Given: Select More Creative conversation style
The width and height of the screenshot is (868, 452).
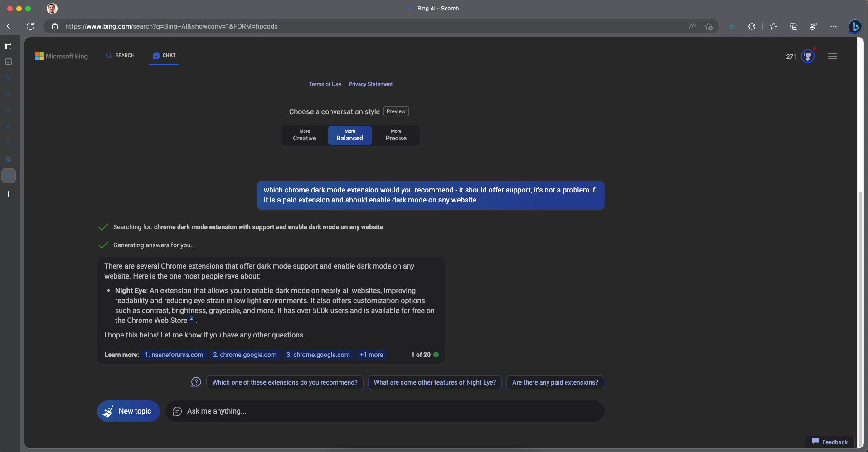Looking at the screenshot, I should [x=305, y=135].
